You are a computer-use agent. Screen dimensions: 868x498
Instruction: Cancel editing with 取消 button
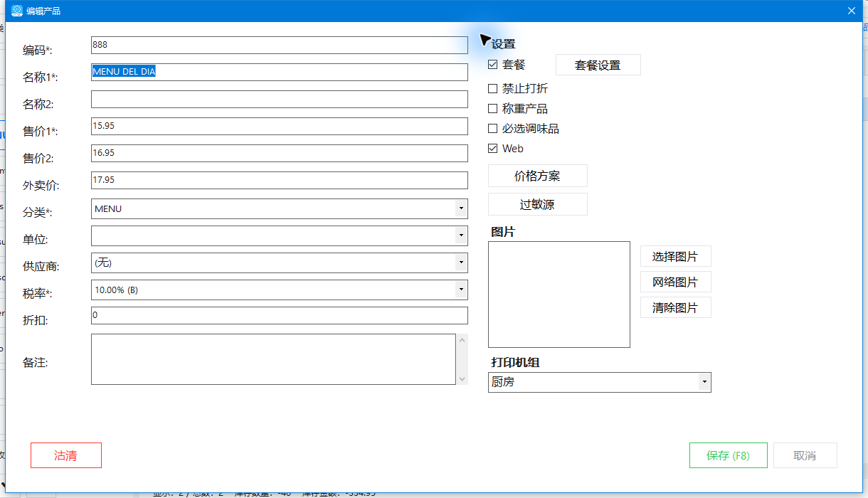805,455
